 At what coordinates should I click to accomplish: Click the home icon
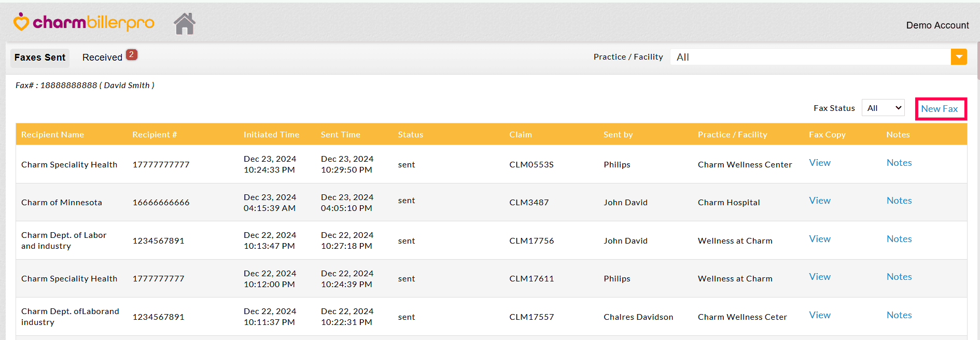point(185,24)
